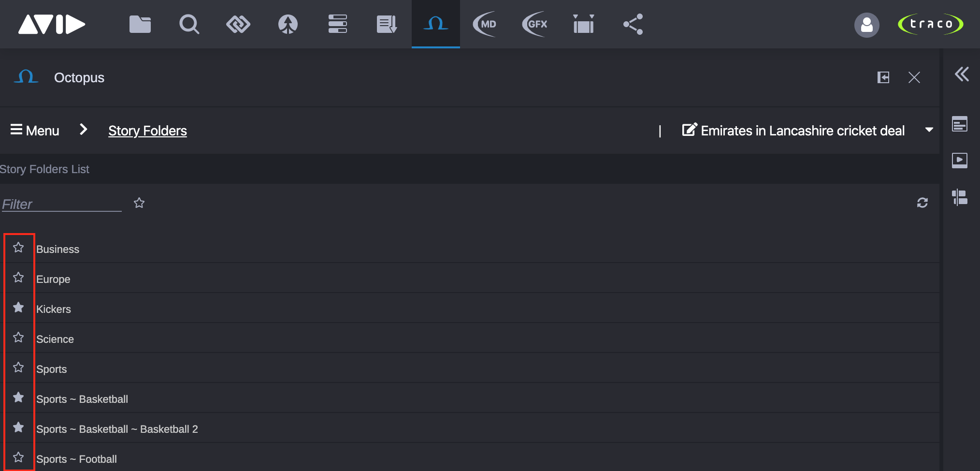
Task: Collapse the right sidebar with the double chevron
Action: pyautogui.click(x=962, y=75)
